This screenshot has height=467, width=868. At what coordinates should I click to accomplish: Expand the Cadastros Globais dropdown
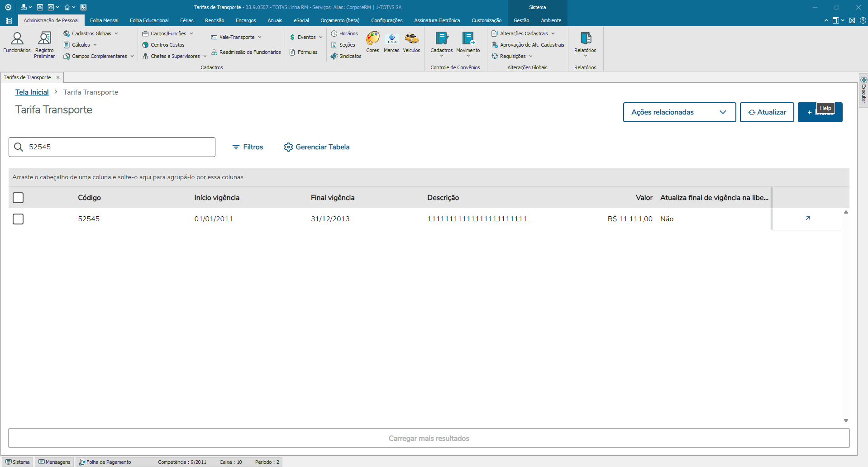point(91,33)
